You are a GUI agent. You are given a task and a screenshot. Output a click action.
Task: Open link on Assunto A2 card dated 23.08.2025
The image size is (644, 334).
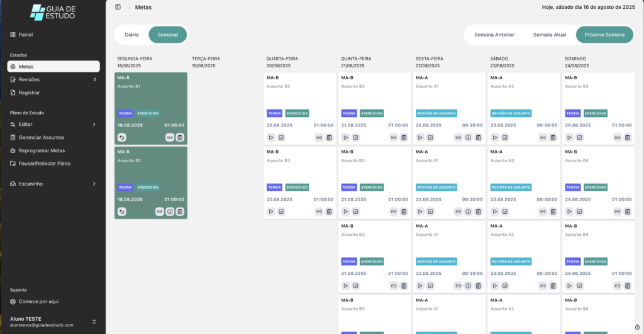(x=543, y=286)
